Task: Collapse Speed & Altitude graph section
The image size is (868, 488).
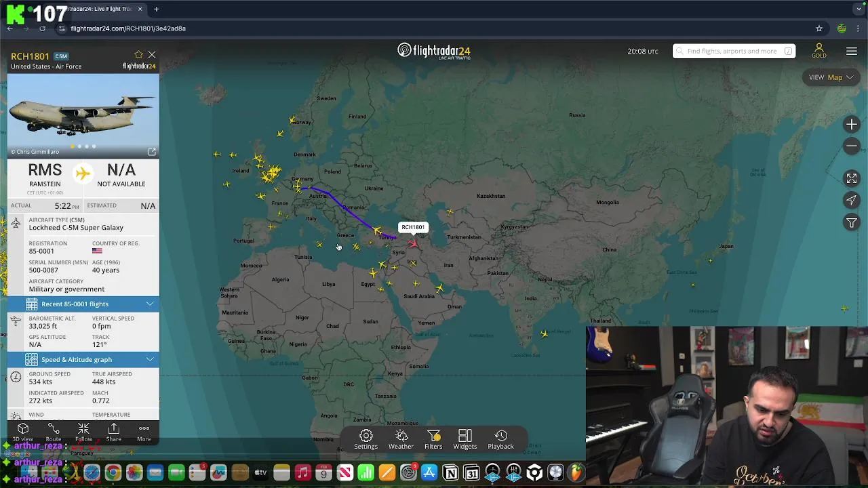Action: pyautogui.click(x=83, y=359)
